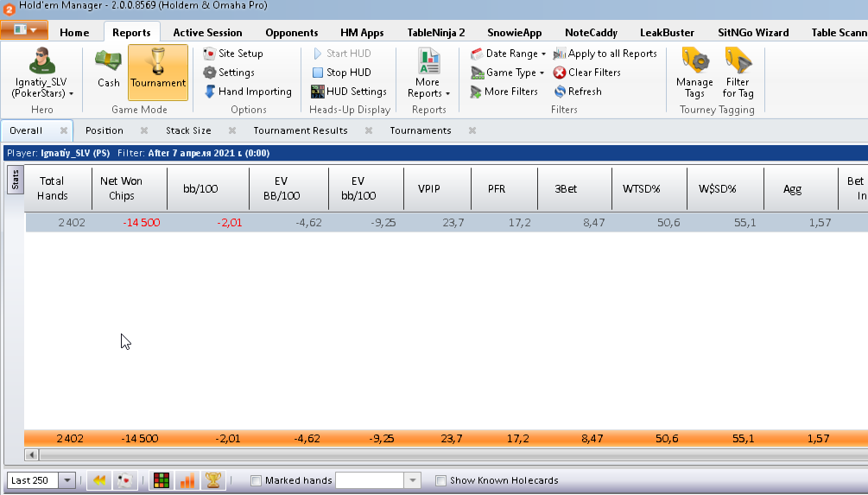Open Settings in Options group
Viewport: 868px width, 495px height.
[x=229, y=73]
